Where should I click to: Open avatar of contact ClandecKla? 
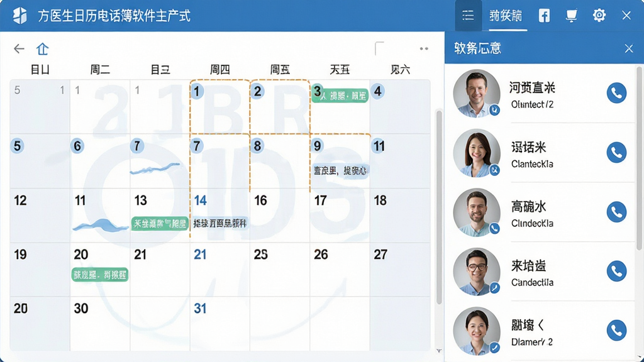477,212
